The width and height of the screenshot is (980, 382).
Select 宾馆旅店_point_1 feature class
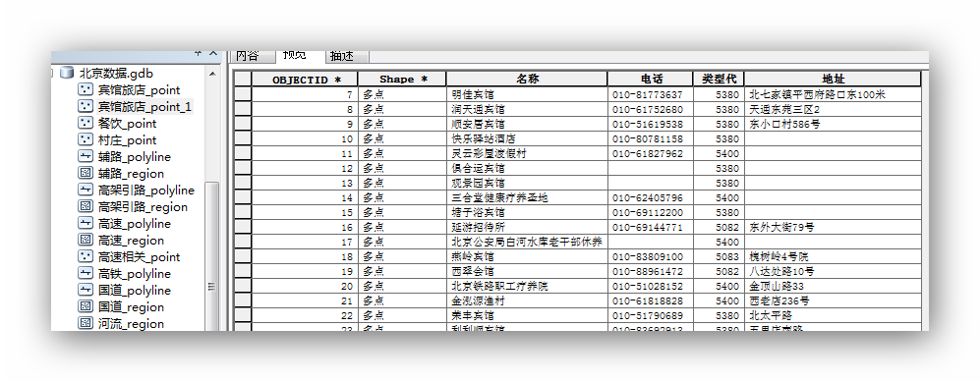point(144,107)
